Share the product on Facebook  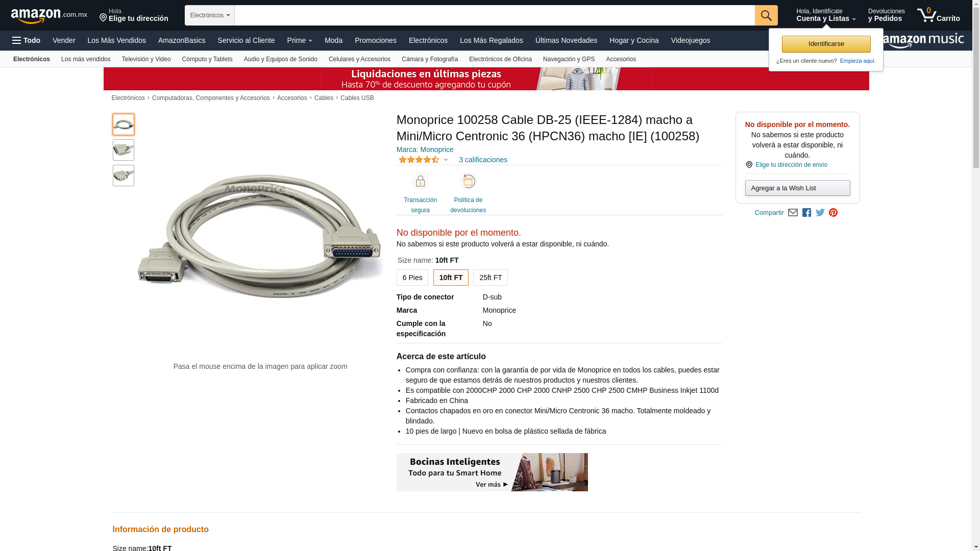[806, 213]
